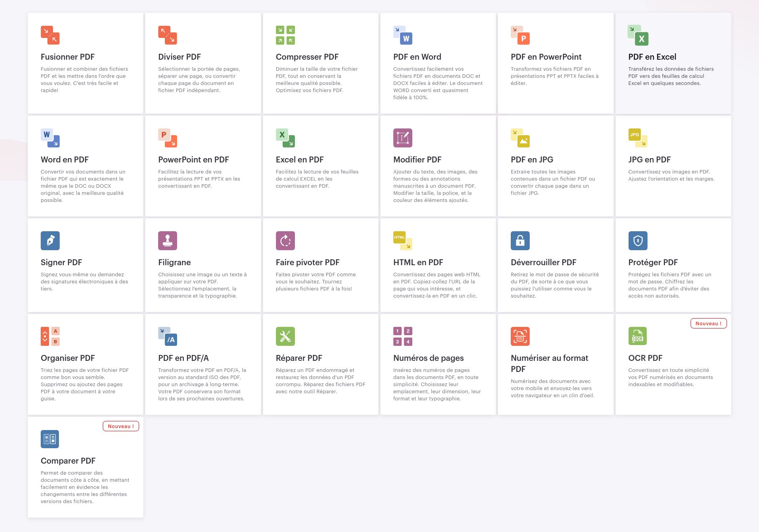
Task: Select the Modifier PDF title
Action: click(417, 160)
